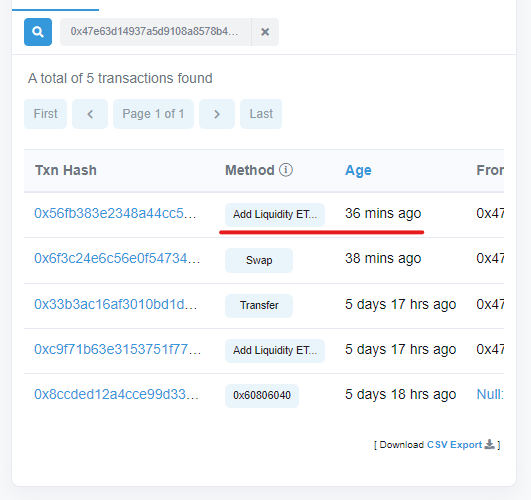Click the Add Liquidity ET method badge, 36 mins ago
The height and width of the screenshot is (500, 531).
(275, 215)
